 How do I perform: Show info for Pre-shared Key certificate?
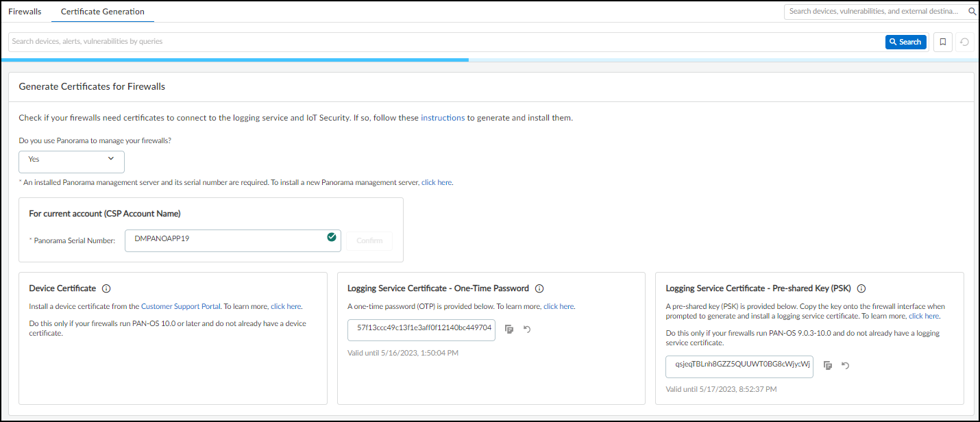861,288
